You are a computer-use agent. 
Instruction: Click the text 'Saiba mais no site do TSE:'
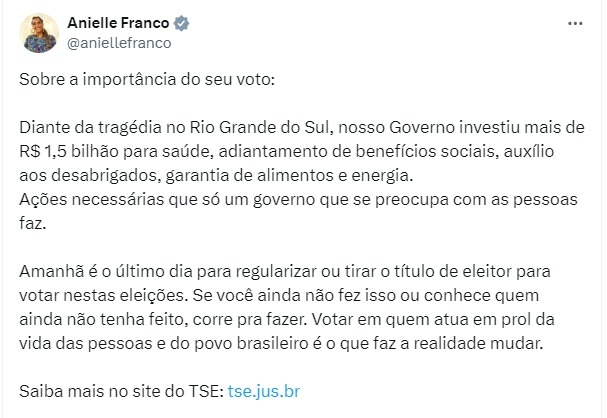122,391
